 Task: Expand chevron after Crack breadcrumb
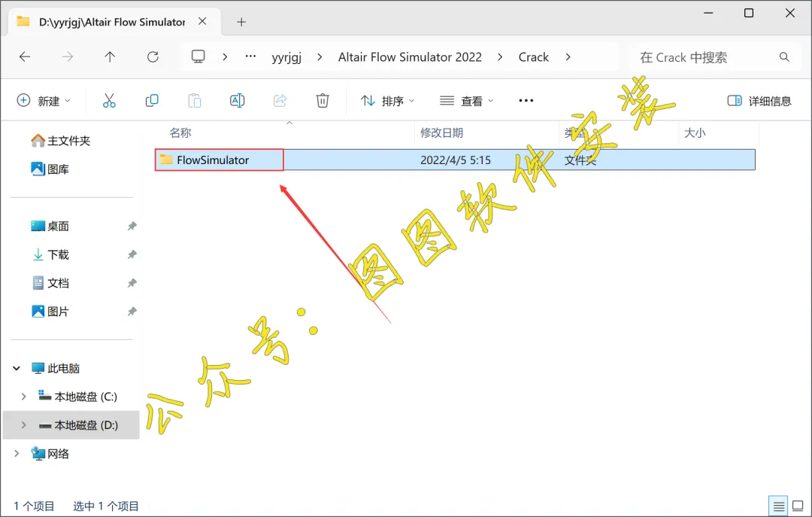coord(568,57)
